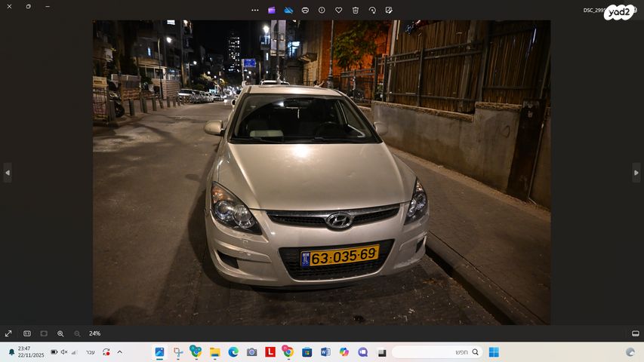Mark photo as favorite with heart icon
The height and width of the screenshot is (362, 644).
[x=338, y=11]
